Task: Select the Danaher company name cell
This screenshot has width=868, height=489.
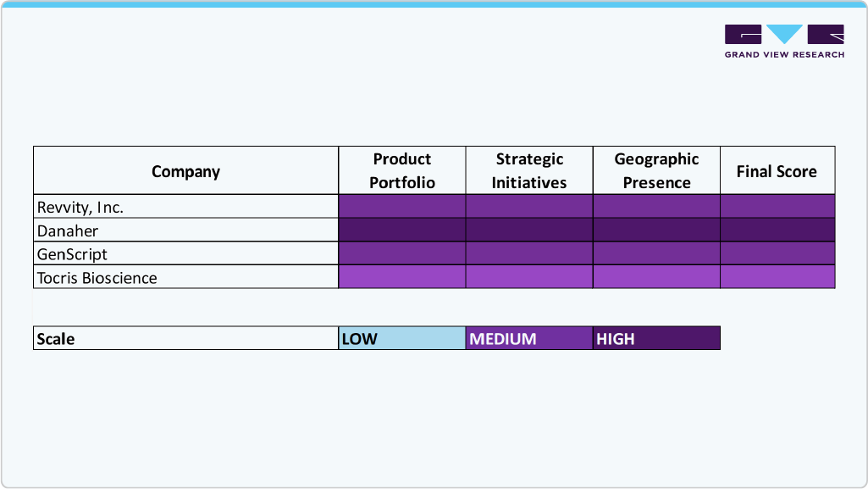Action: 185,231
